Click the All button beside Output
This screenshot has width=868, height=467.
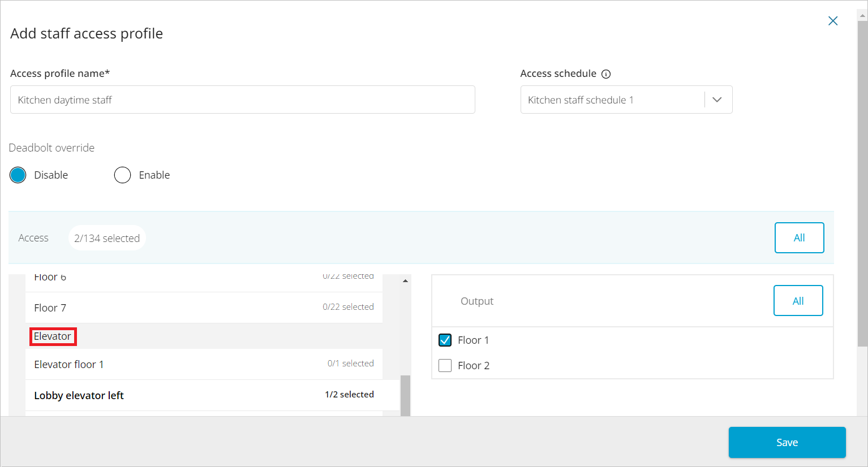pyautogui.click(x=798, y=301)
